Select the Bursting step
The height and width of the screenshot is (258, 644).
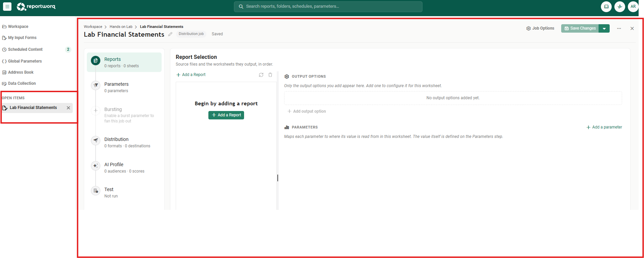[x=124, y=115]
